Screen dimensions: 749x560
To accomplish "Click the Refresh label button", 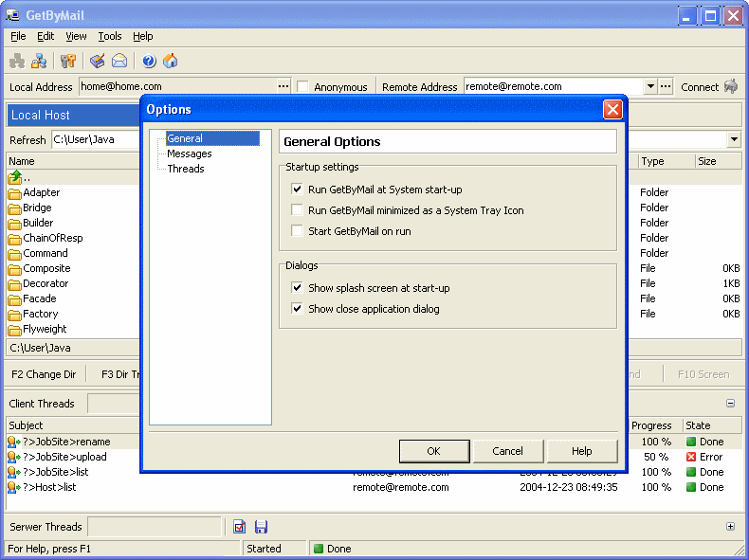I will [27, 140].
